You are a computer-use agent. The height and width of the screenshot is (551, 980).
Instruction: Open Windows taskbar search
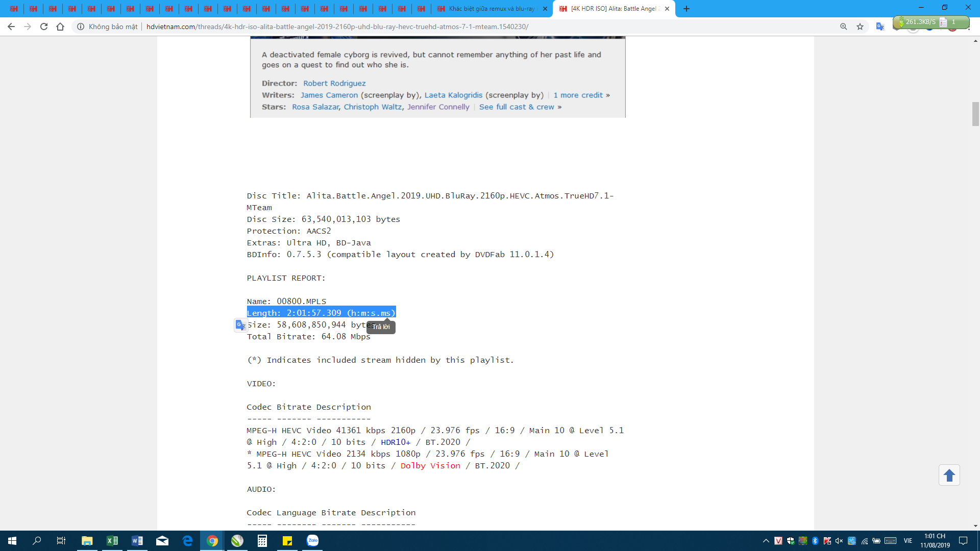[37, 541]
